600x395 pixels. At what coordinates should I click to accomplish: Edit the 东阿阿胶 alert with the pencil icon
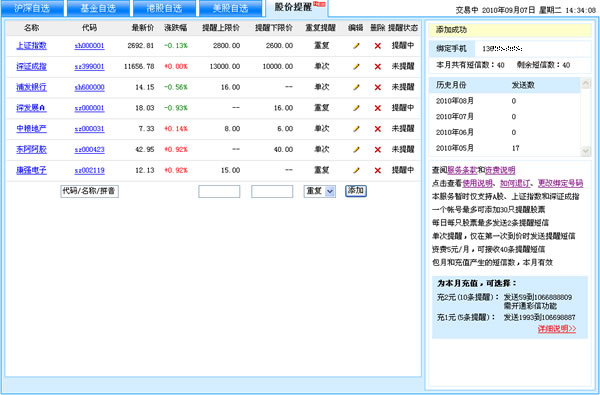tap(356, 150)
